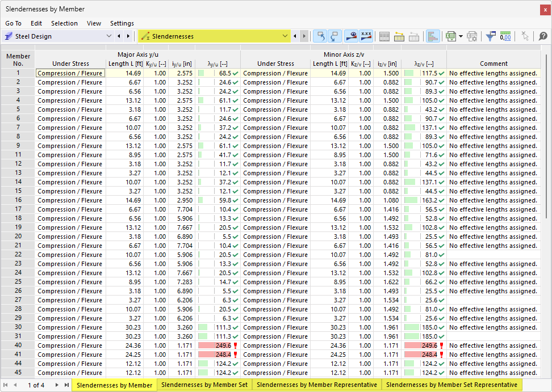Activate the pointer selection arrow icon
This screenshot has width=552, height=392.
(525, 36)
